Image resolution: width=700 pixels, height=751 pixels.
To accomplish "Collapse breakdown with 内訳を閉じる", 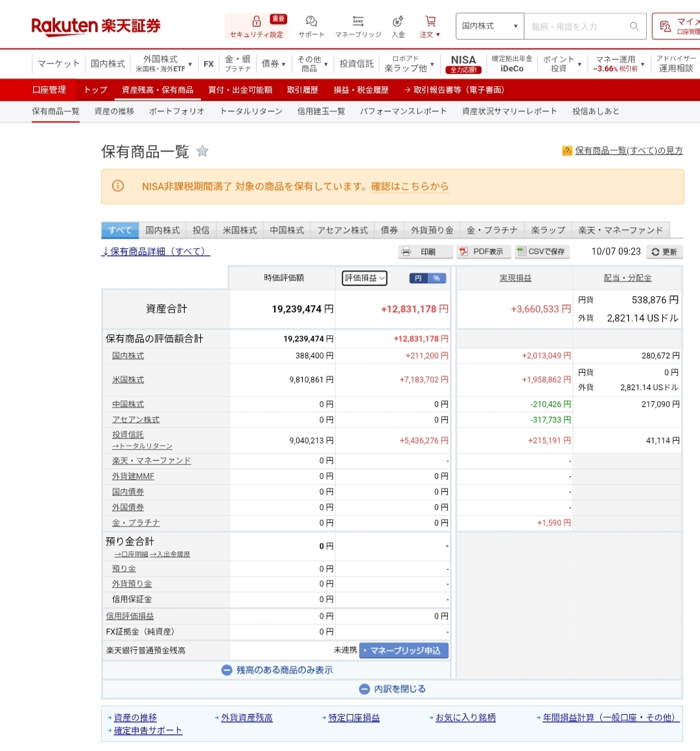I will pos(392,689).
